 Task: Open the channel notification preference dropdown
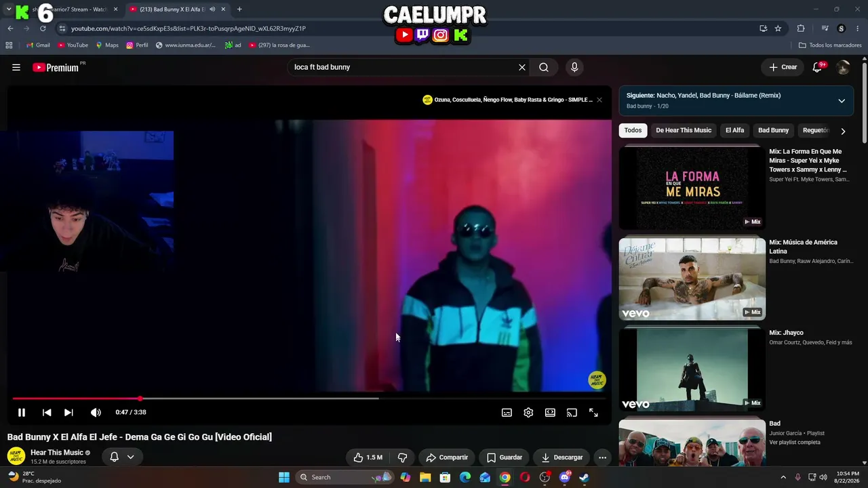point(122,457)
